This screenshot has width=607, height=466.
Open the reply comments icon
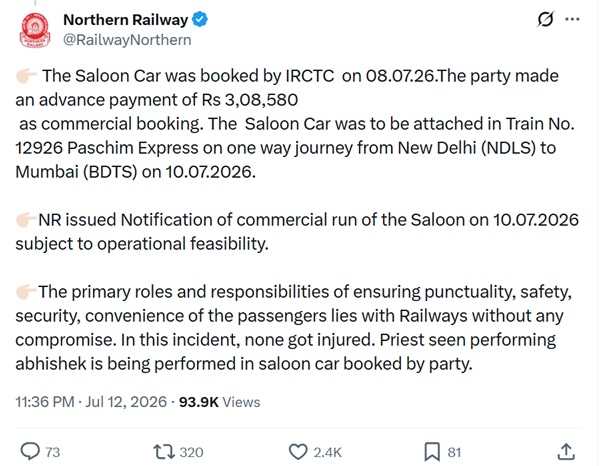coord(30,451)
